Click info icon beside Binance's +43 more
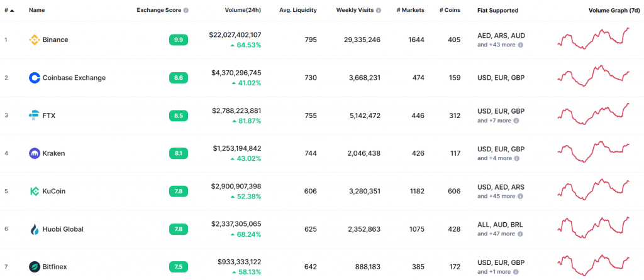 520,45
